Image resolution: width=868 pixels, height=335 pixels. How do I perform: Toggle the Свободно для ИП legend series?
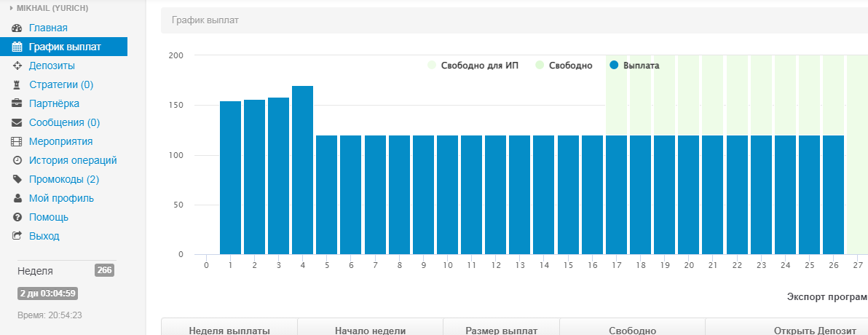tap(480, 66)
